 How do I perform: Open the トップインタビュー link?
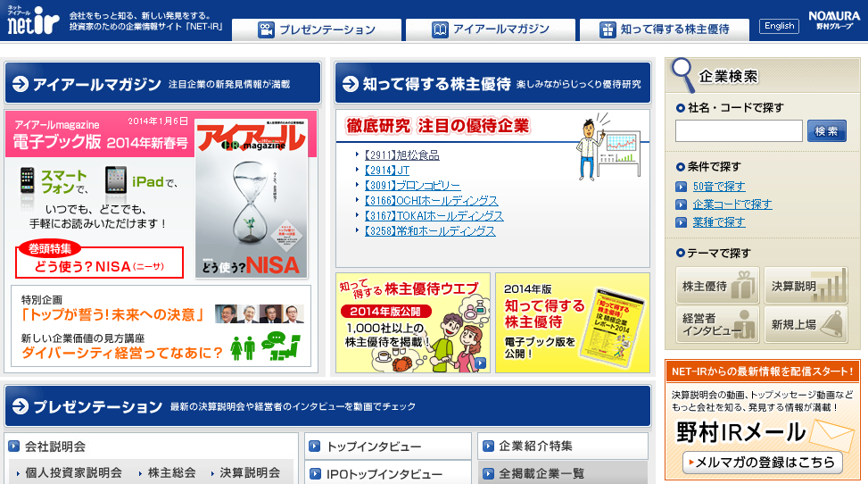(374, 446)
